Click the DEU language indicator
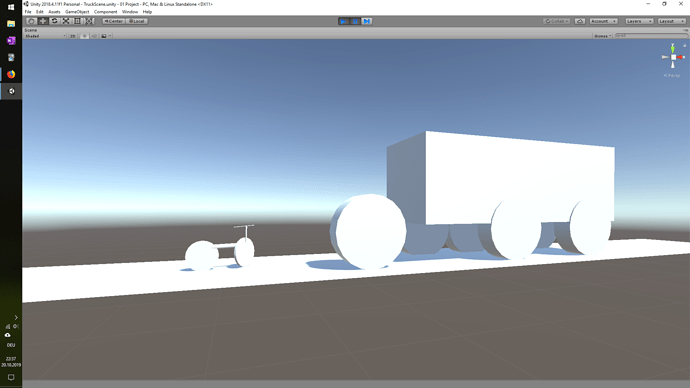This screenshot has width=690, height=388. click(x=11, y=345)
